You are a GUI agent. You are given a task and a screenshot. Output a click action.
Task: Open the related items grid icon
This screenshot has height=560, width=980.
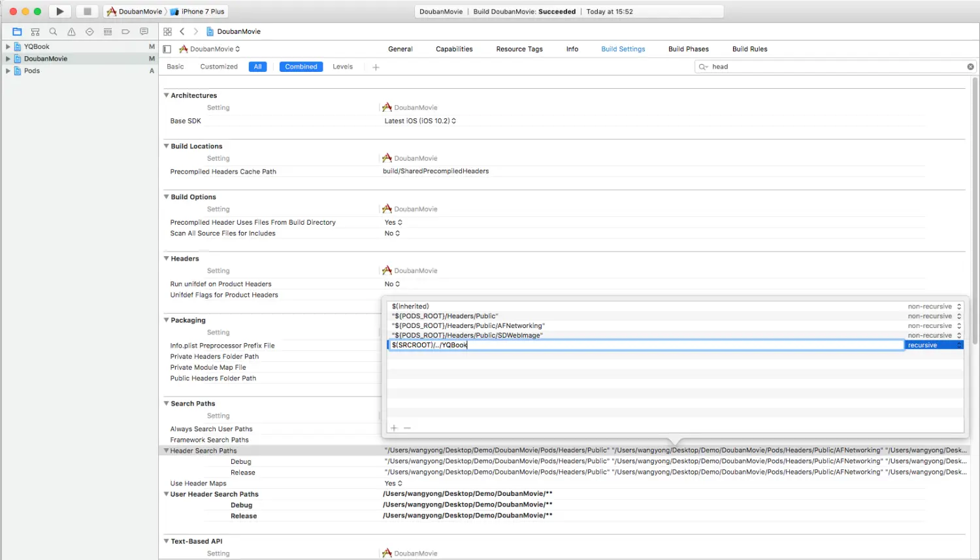[x=167, y=31]
